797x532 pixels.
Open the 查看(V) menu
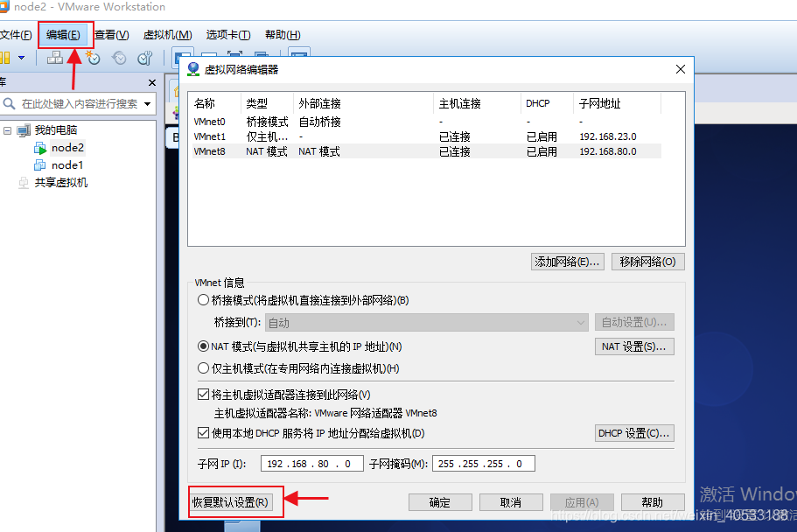pos(112,35)
